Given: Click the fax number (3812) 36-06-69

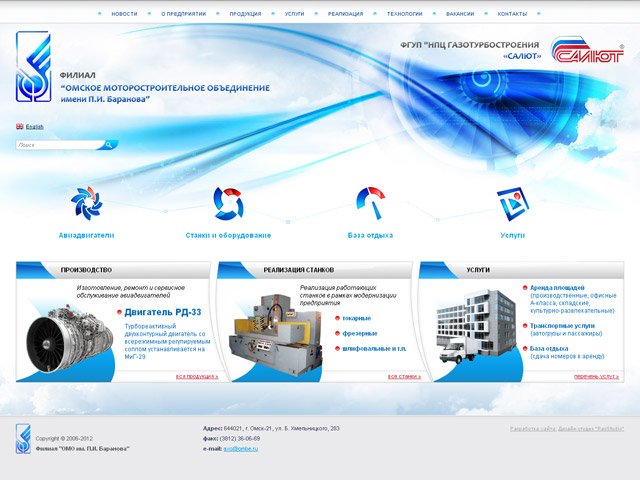Looking at the screenshot, I should 240,439.
